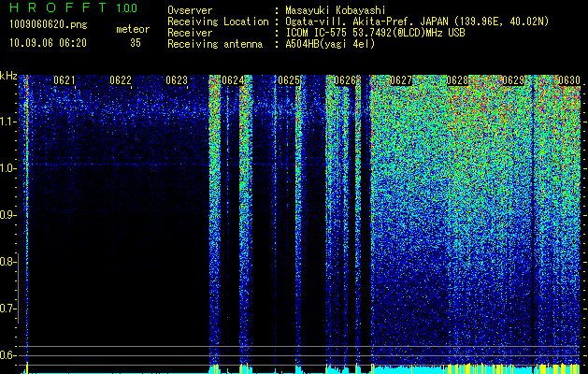Click the kHz axis unit label
Viewport: 588px width, 374px height.
8,76
